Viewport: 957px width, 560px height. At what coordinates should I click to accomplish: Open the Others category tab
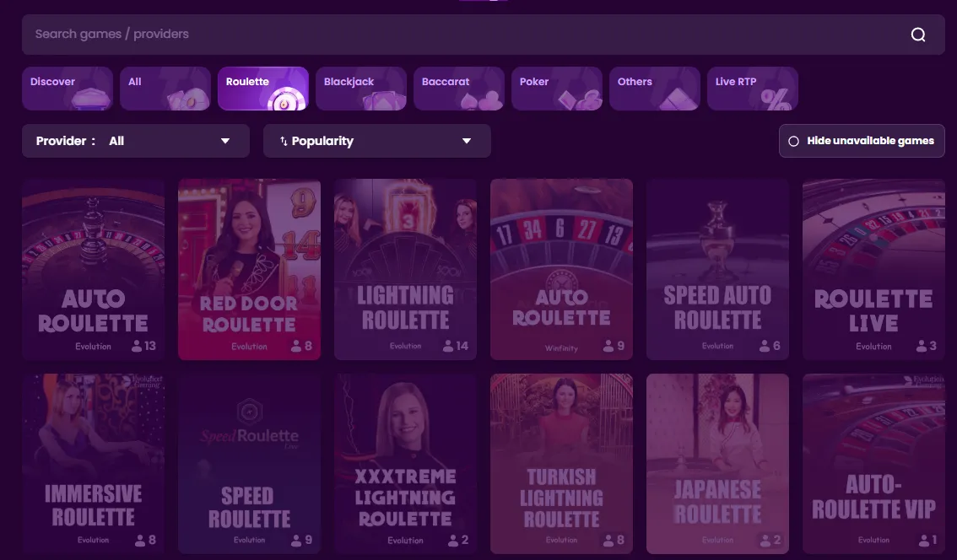[655, 89]
